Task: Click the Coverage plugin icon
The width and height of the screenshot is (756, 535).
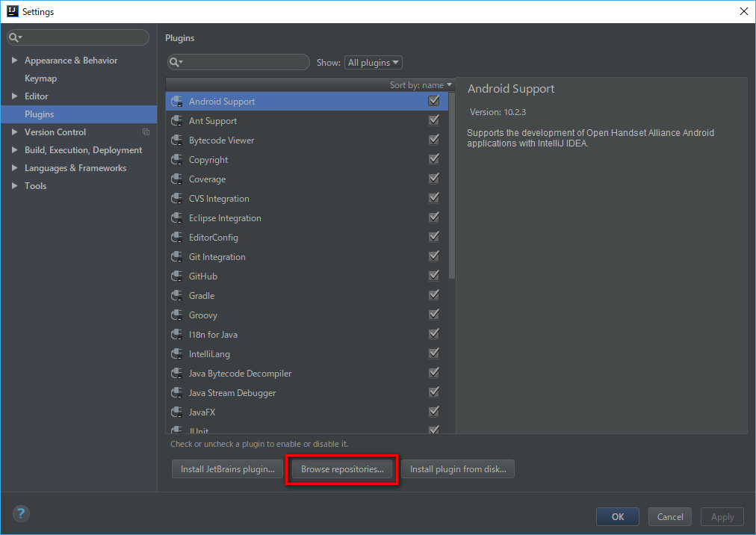Action: tap(177, 179)
